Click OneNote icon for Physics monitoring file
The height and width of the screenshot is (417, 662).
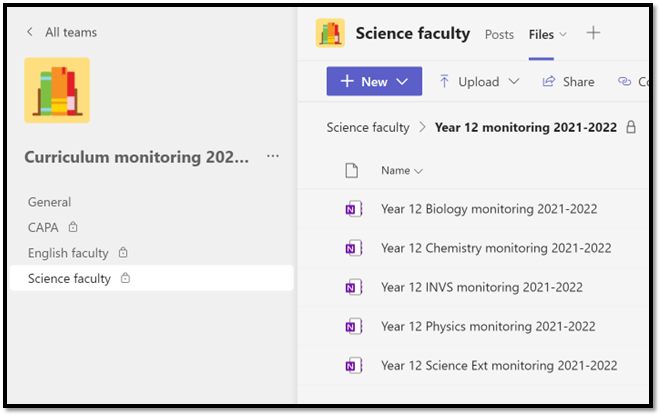coord(353,327)
